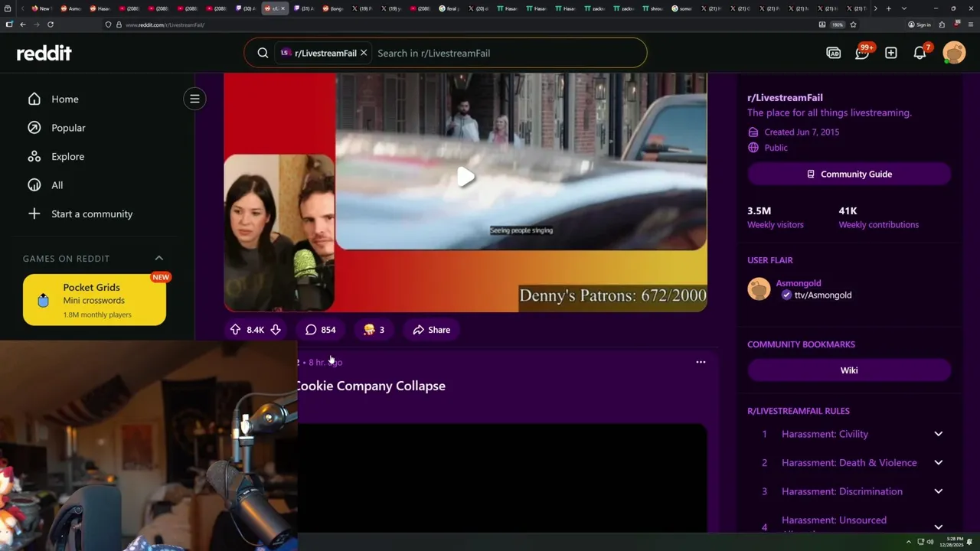This screenshot has height=551, width=980.
Task: Click the Asmongold user flair name
Action: [799, 283]
